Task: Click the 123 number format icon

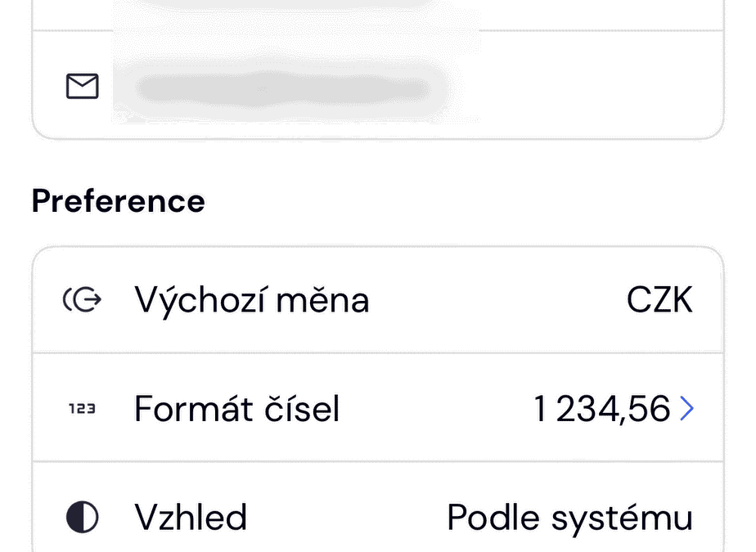Action: 82,409
